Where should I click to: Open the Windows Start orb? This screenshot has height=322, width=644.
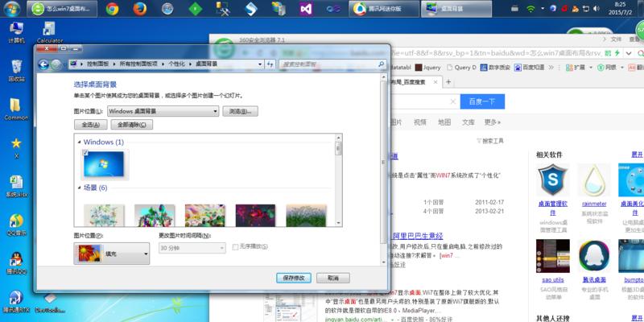(12, 8)
